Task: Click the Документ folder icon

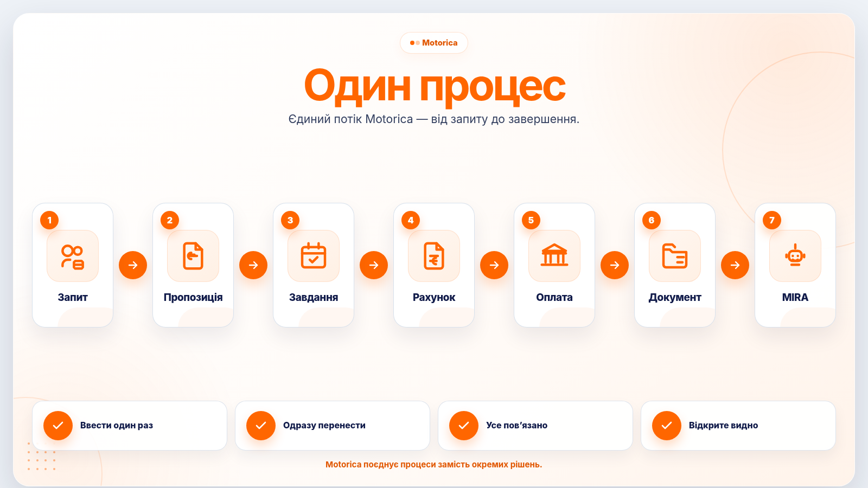Action: [x=675, y=256]
